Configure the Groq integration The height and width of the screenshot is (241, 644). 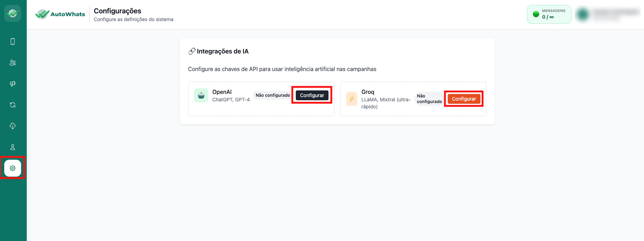[464, 99]
